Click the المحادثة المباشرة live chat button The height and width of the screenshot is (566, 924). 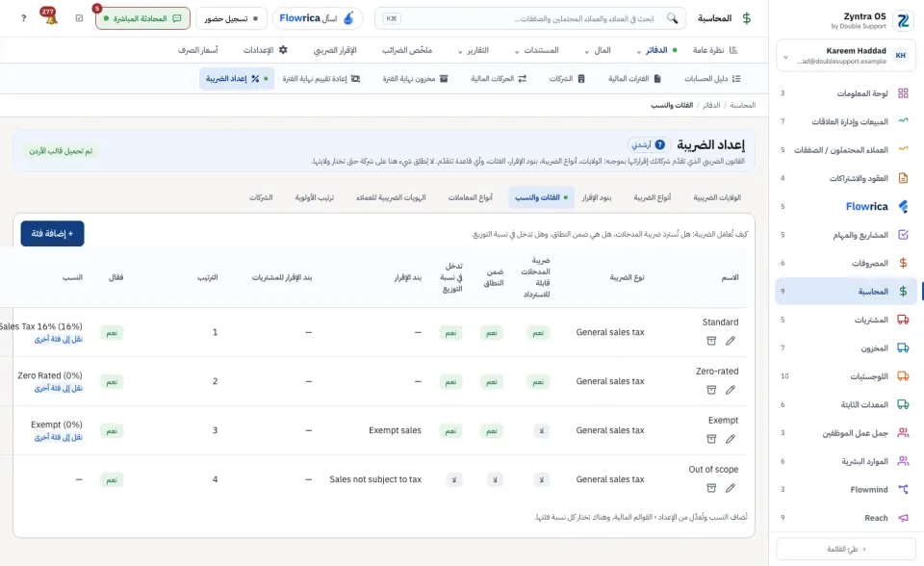pos(142,18)
